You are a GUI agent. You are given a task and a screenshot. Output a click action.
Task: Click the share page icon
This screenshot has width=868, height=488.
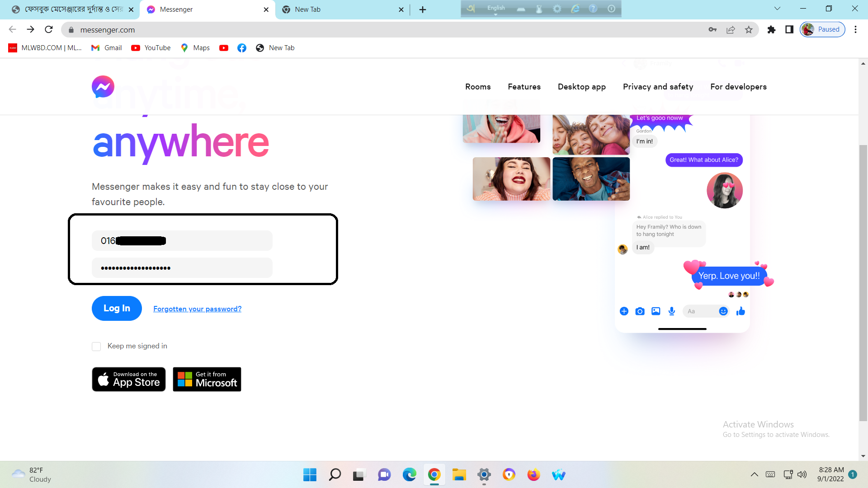pos(731,30)
